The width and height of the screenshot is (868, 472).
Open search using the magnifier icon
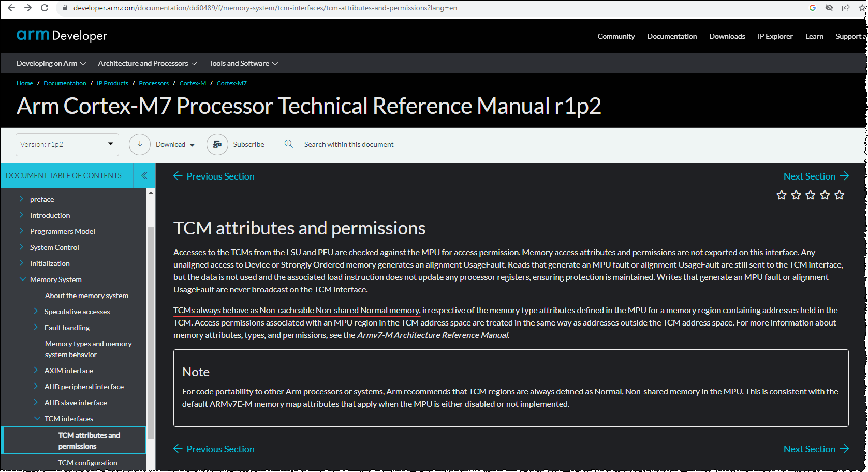pyautogui.click(x=288, y=144)
